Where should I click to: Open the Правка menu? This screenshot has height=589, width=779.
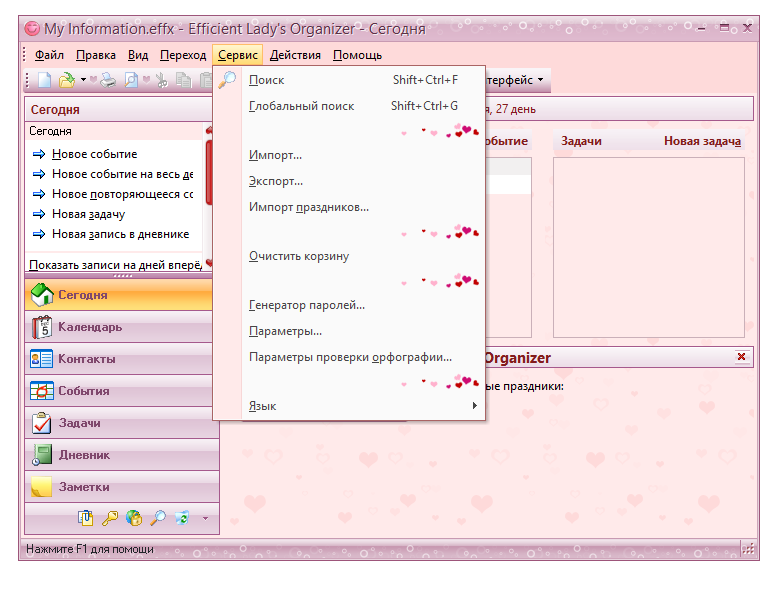(96, 55)
